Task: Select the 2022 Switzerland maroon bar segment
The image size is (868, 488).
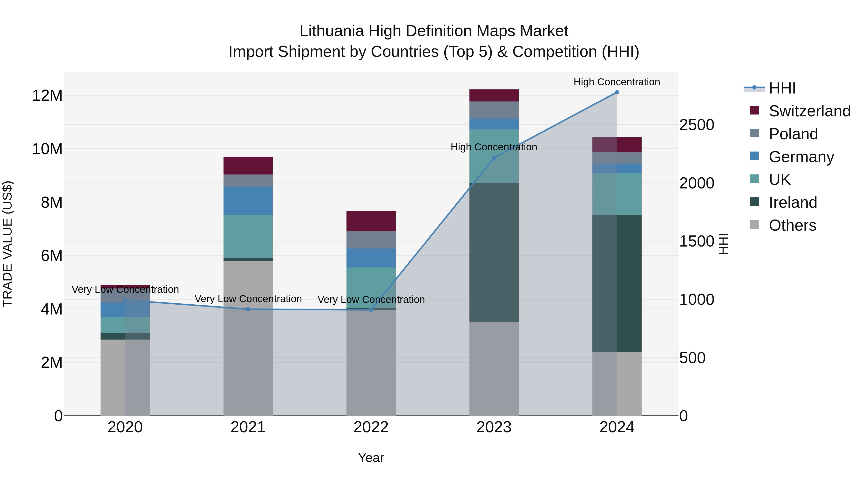Action: (x=371, y=221)
